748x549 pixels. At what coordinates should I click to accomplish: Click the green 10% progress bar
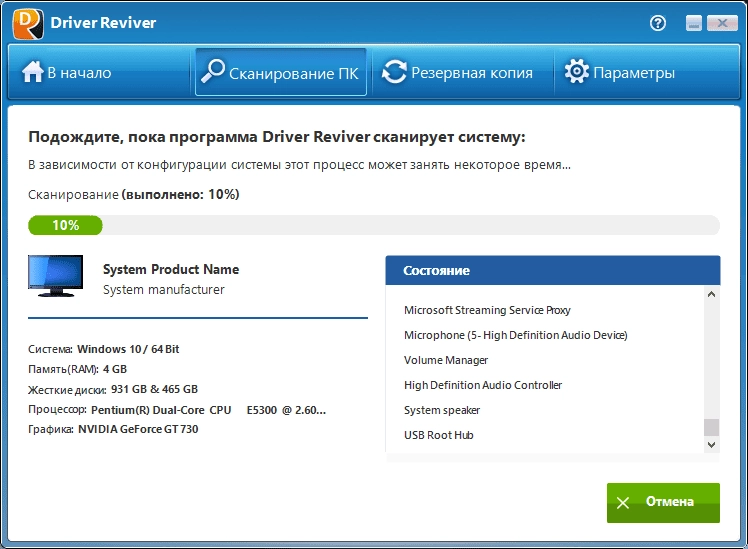(65, 225)
